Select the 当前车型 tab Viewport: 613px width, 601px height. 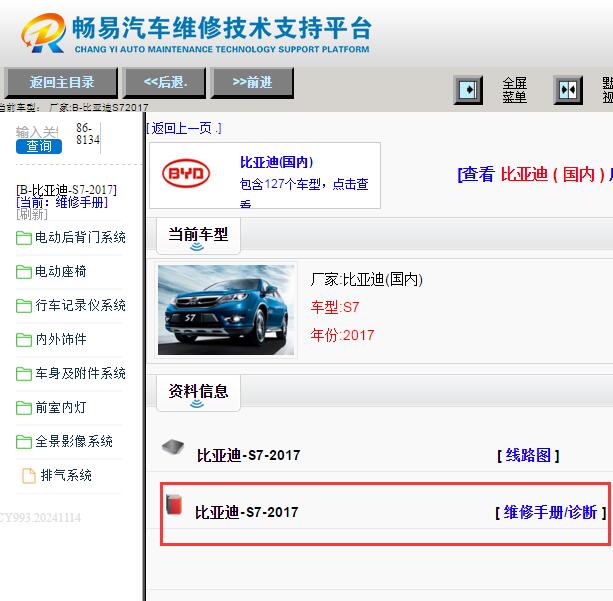[198, 236]
